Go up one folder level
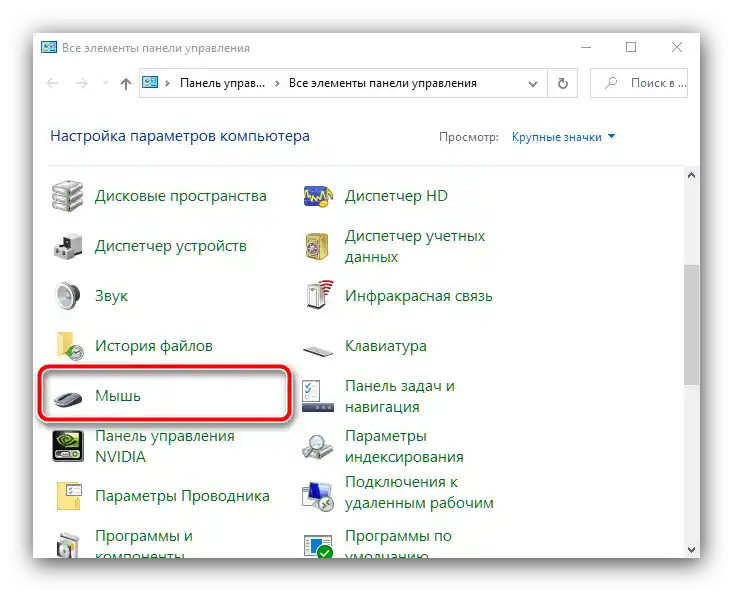The height and width of the screenshot is (591, 733). [125, 84]
